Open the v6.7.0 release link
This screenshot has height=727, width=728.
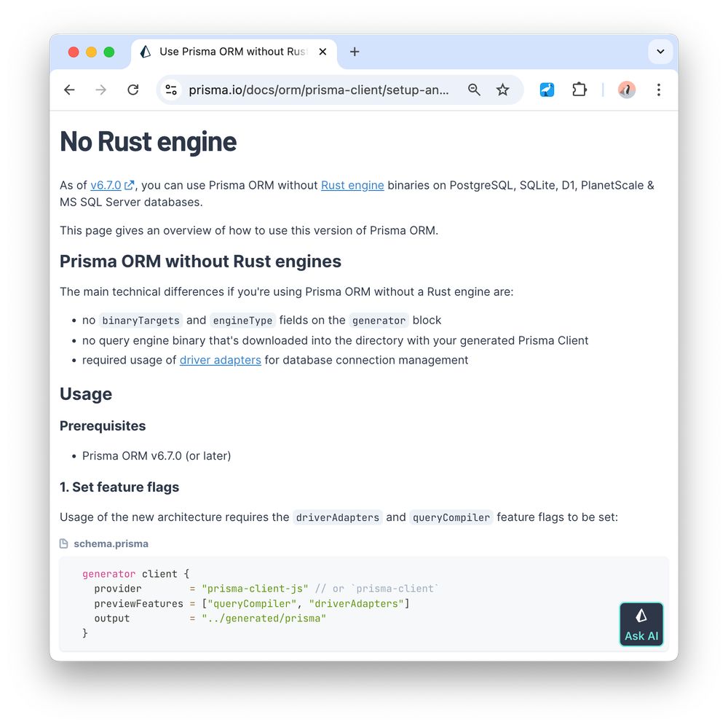pyautogui.click(x=112, y=185)
